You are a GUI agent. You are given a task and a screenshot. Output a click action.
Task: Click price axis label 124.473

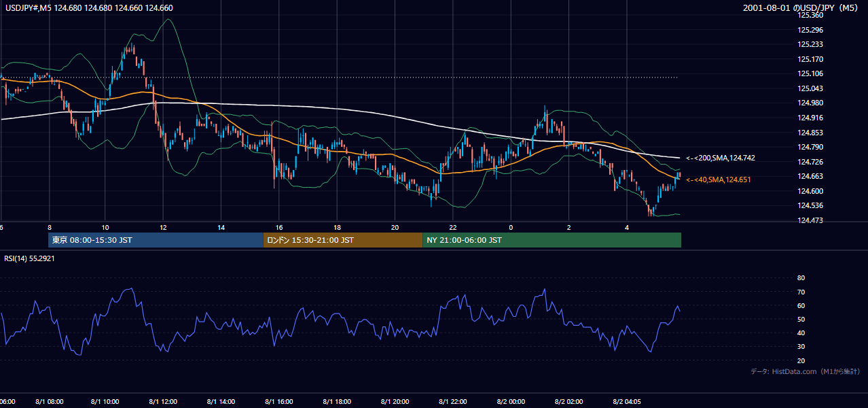811,220
